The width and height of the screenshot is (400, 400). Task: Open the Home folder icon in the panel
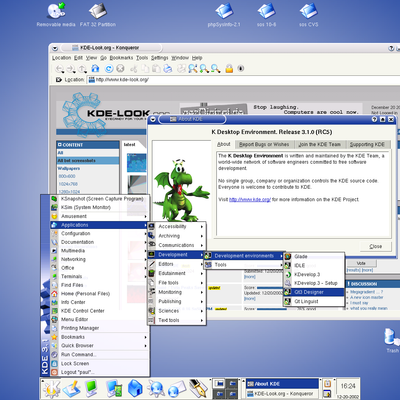[135, 389]
